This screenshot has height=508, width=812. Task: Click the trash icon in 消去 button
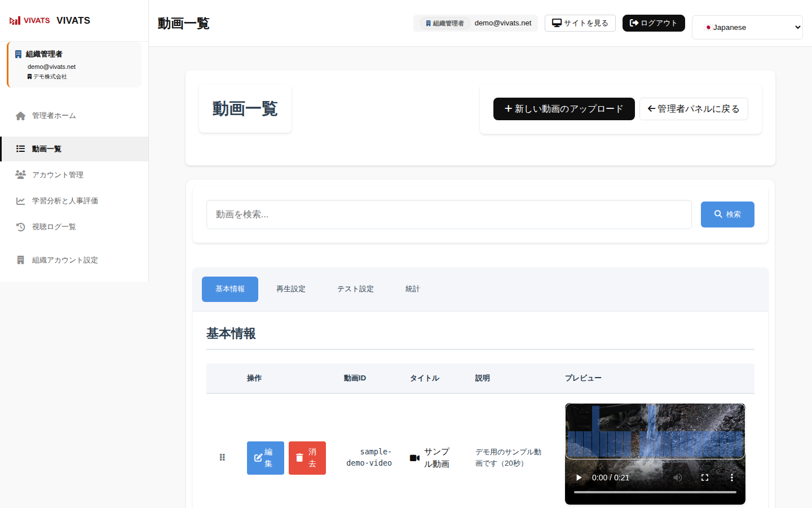coord(299,458)
